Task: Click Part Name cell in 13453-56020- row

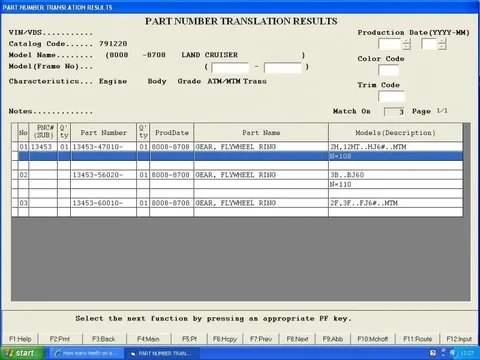Action: [261, 175]
